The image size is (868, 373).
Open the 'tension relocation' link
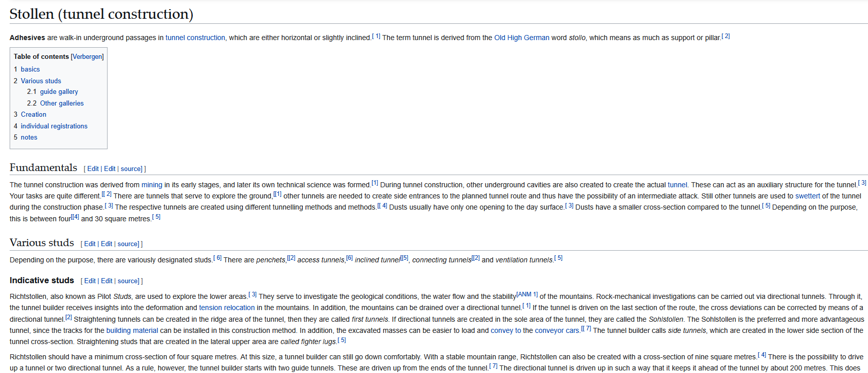(x=227, y=308)
